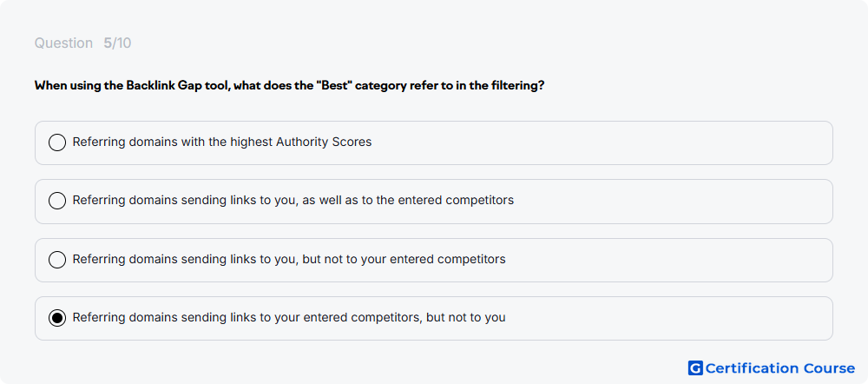Pick radio for links to you, not competitors
Image resolution: width=868 pixels, height=384 pixels.
pyautogui.click(x=57, y=259)
